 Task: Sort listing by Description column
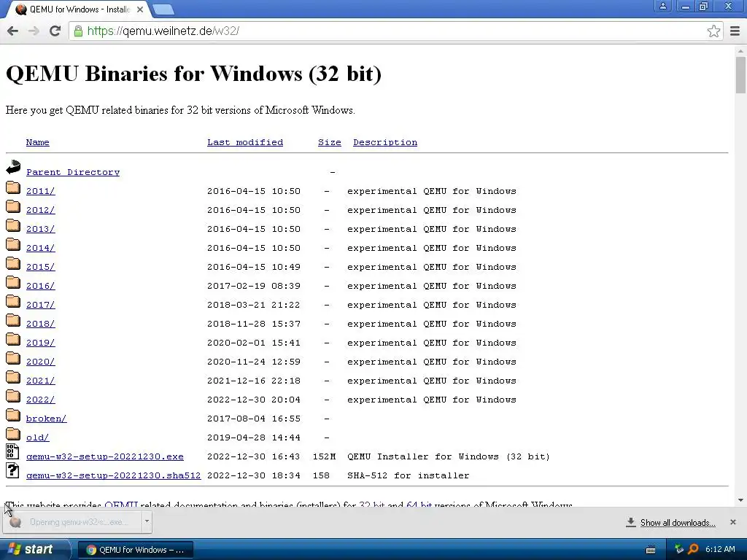[x=385, y=142]
